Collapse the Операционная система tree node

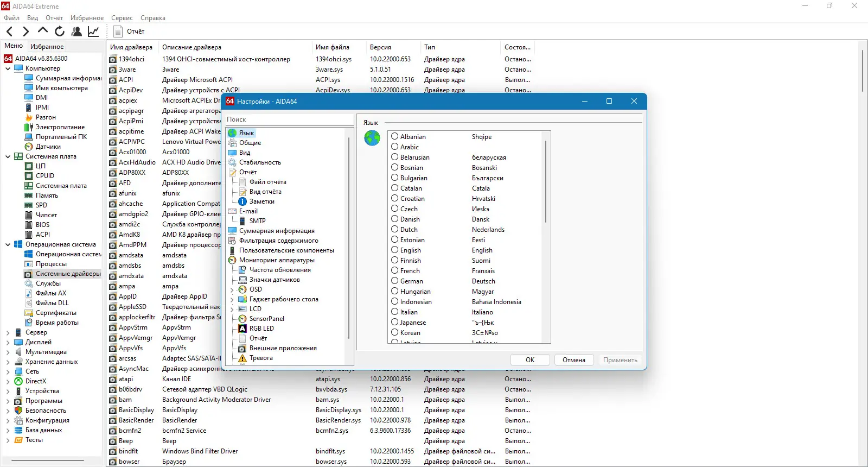[8, 244]
